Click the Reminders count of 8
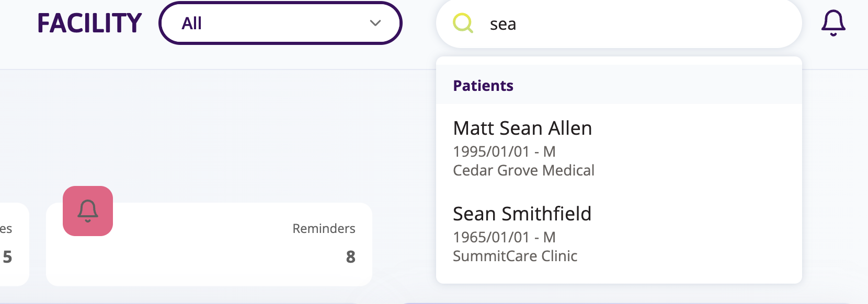This screenshot has height=304, width=868. [x=351, y=257]
